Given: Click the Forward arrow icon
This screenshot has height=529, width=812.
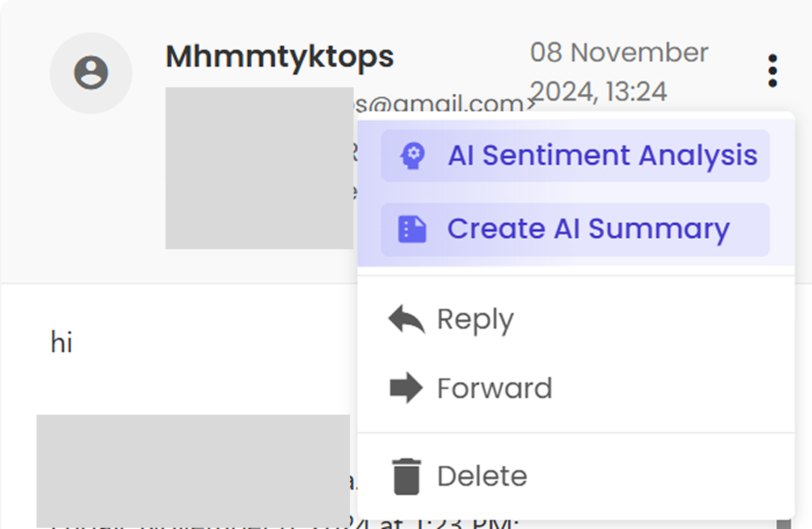Looking at the screenshot, I should pos(406,388).
